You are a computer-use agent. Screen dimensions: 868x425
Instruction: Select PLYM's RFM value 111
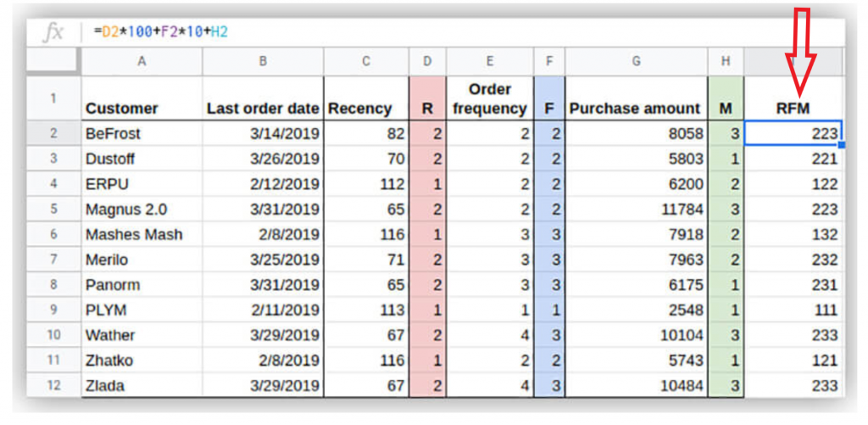[793, 310]
